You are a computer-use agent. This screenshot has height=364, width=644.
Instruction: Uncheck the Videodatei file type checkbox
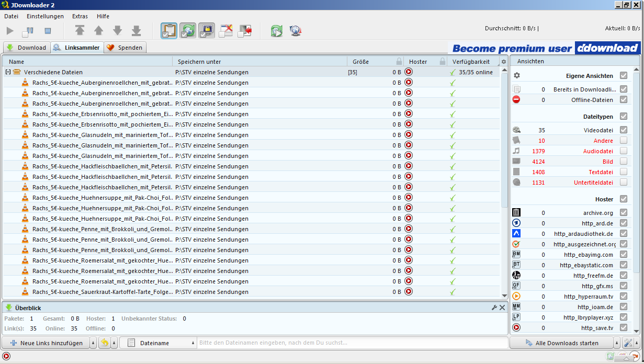(623, 130)
